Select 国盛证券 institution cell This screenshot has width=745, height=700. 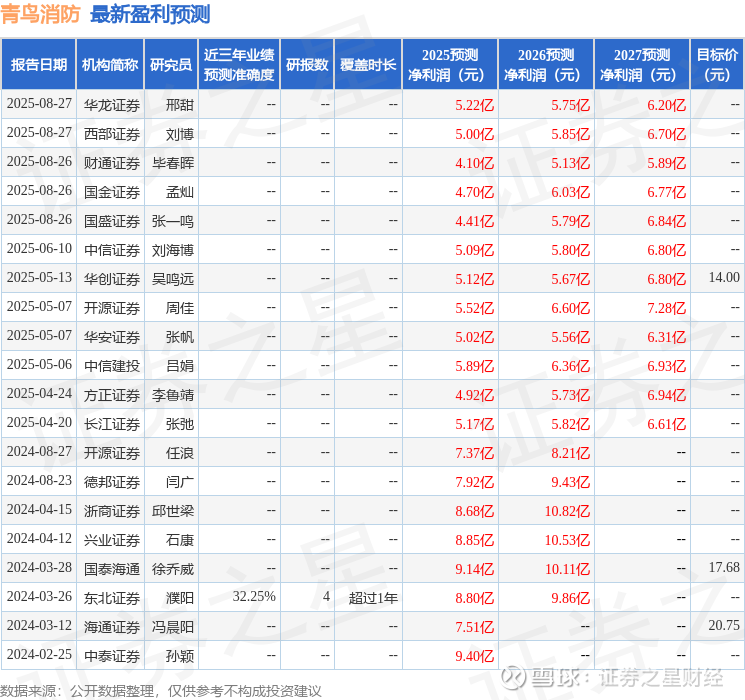[x=112, y=221]
